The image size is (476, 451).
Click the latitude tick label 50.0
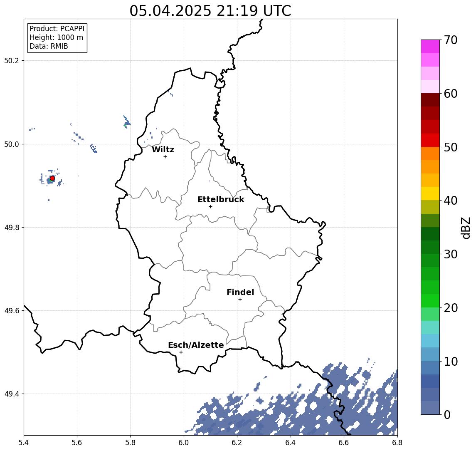point(12,144)
